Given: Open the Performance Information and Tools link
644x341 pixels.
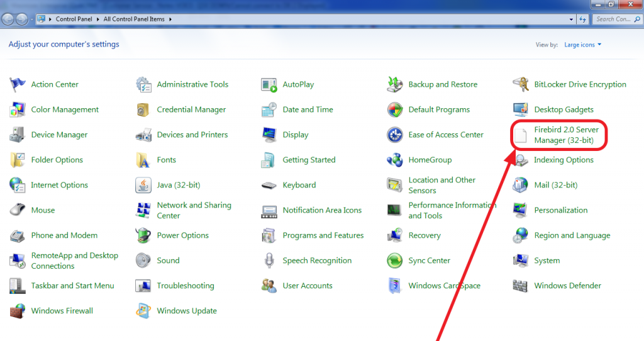Looking at the screenshot, I should (x=452, y=210).
